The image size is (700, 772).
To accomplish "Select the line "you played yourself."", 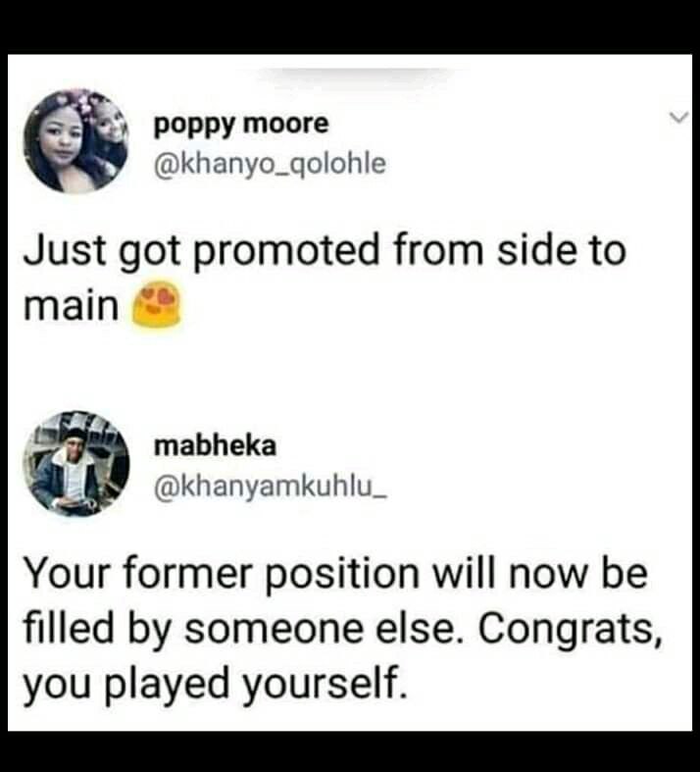I will coord(216,685).
